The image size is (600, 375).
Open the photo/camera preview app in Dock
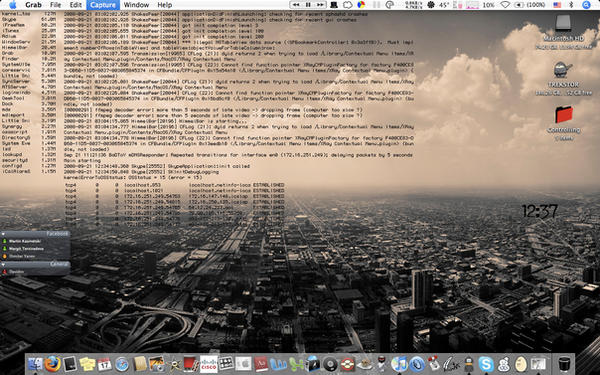click(x=157, y=364)
